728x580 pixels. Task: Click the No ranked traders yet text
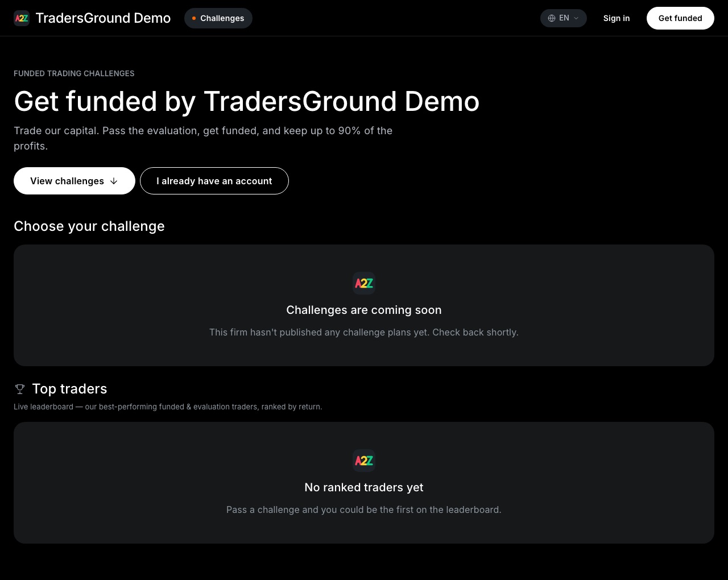click(x=364, y=487)
